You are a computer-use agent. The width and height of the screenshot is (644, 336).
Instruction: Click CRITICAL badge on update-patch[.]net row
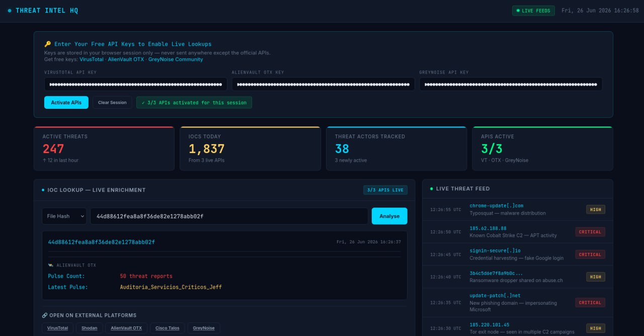590,302
